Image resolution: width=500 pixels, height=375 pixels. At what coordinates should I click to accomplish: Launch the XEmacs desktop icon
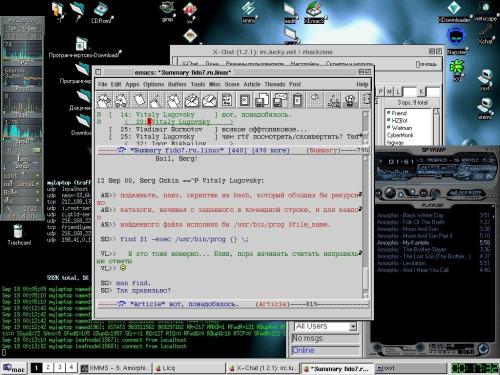tap(314, 13)
